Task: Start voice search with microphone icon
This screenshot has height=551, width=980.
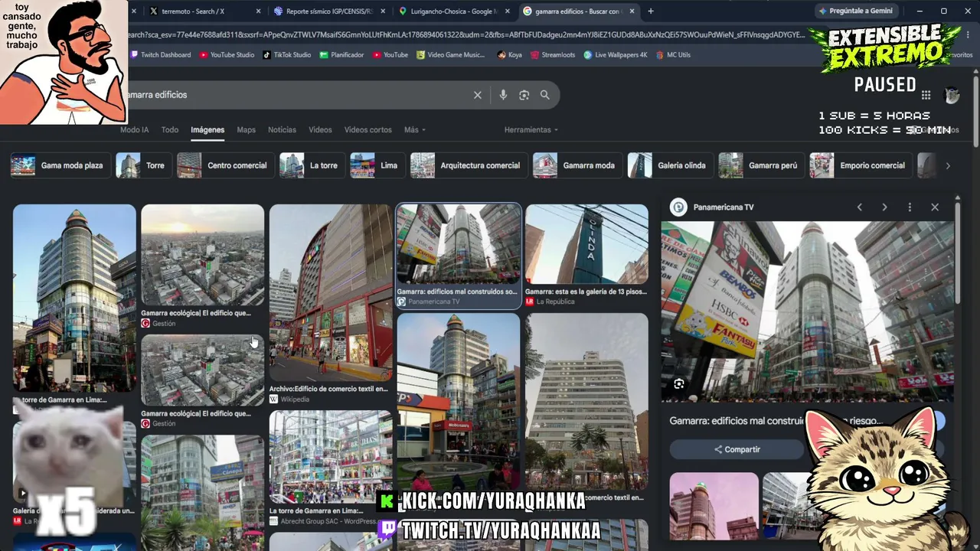Action: coord(503,95)
